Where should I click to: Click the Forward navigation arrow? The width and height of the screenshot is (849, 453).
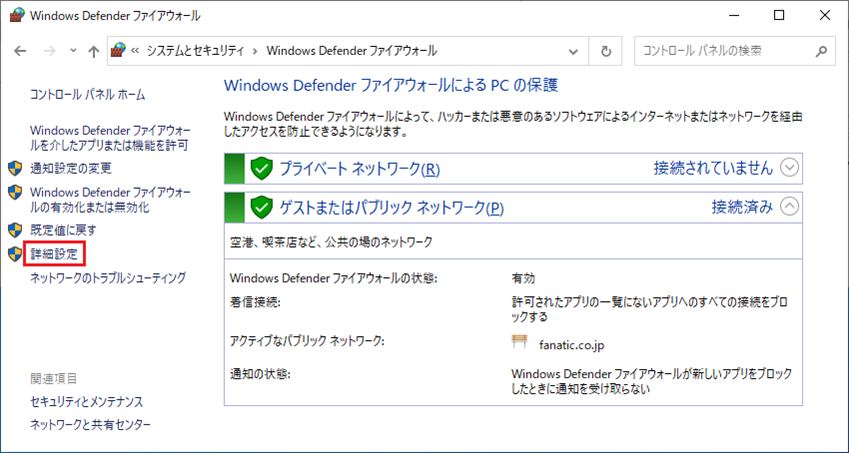click(49, 51)
